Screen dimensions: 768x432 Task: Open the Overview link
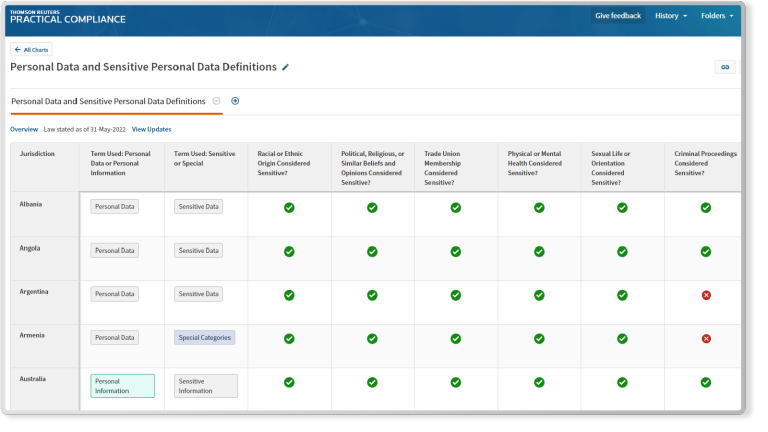24,129
